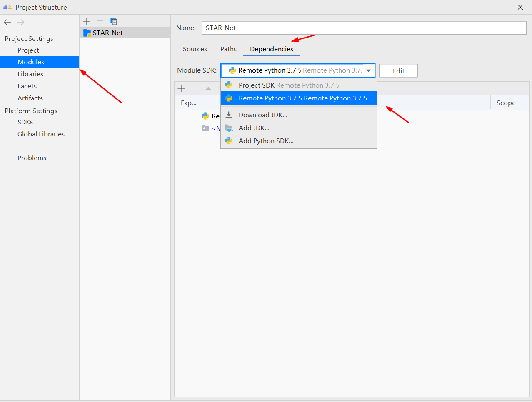Click the Edit SDK button
Viewport: 532px width, 402px height.
click(x=398, y=71)
